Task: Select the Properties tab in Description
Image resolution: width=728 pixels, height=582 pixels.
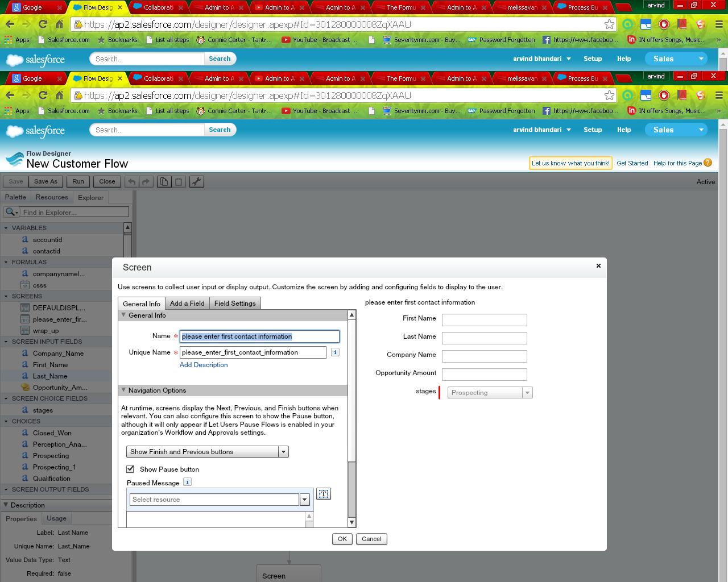Action: [21, 518]
